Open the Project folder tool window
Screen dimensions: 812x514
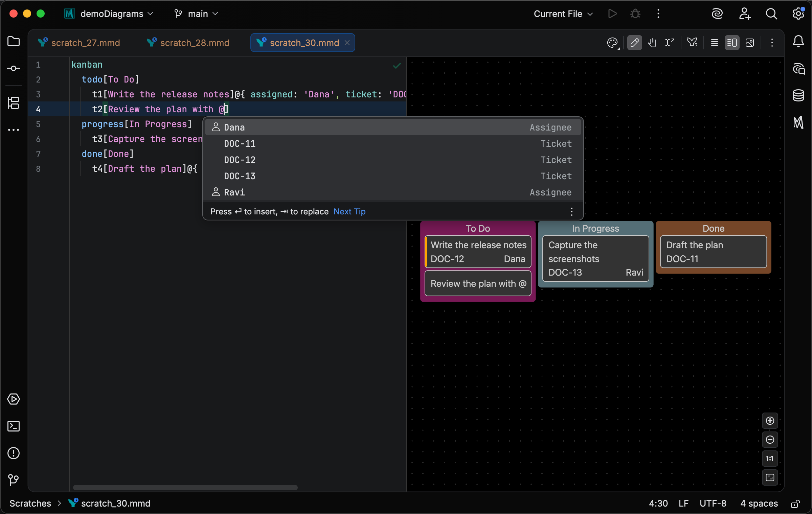(14, 42)
